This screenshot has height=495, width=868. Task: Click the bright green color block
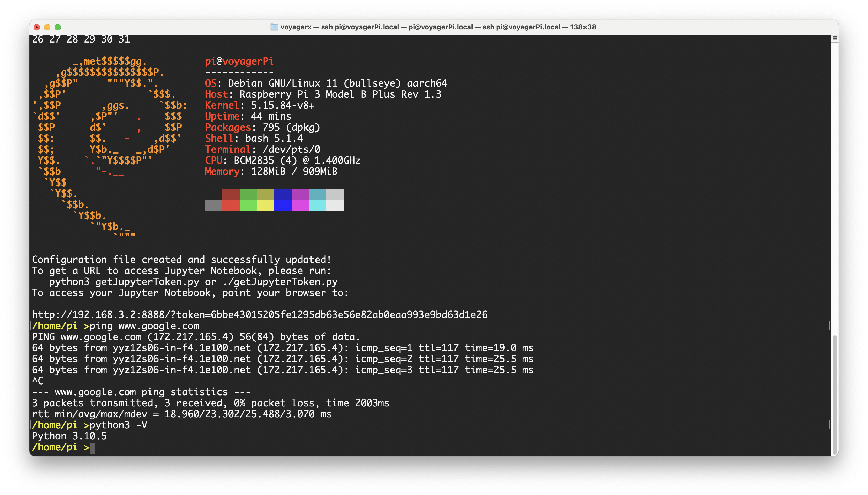click(248, 205)
